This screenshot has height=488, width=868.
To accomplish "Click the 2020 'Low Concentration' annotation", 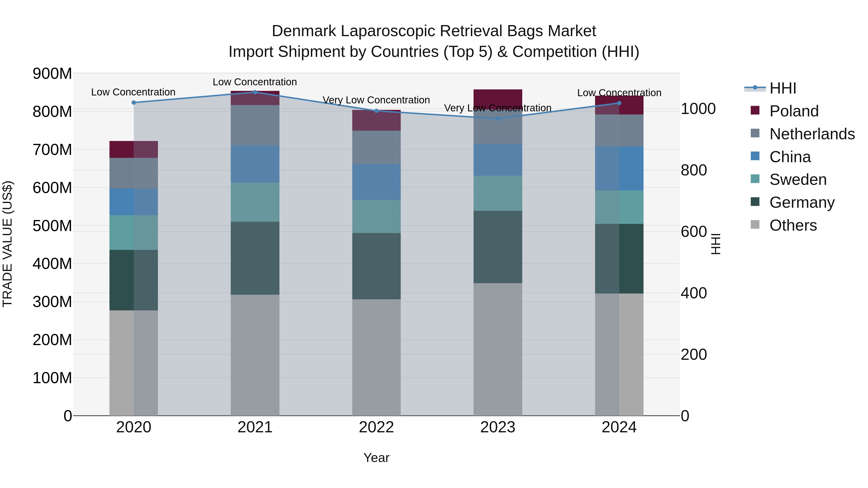I will (133, 92).
